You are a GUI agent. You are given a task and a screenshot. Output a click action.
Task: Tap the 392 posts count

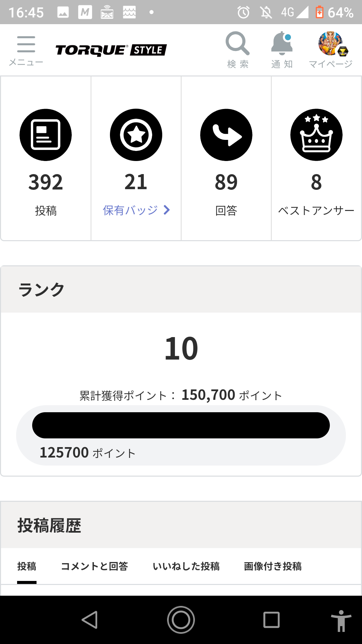point(46,182)
